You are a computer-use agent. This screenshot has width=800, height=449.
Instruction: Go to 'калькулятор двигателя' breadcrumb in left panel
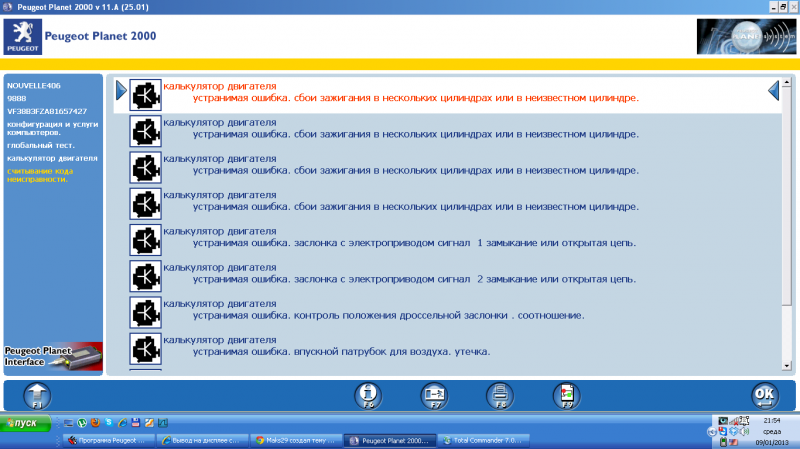tap(52, 158)
